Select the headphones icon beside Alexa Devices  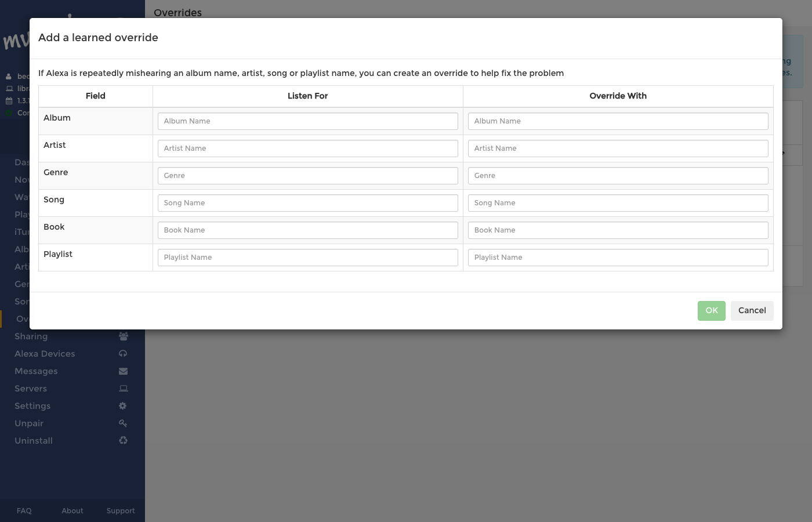click(x=123, y=353)
